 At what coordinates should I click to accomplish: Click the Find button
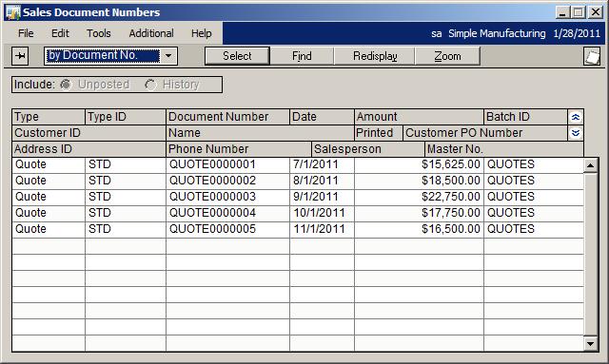tap(302, 56)
